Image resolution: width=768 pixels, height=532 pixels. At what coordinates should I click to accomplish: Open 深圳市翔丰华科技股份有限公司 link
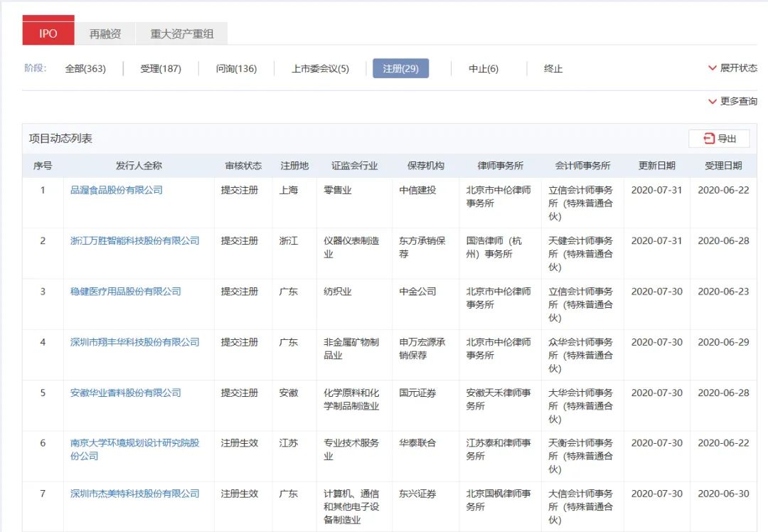tap(135, 342)
